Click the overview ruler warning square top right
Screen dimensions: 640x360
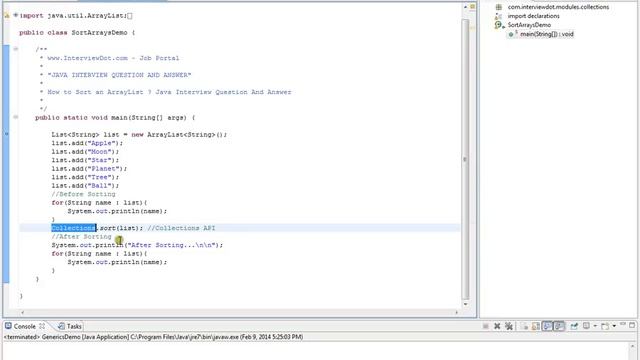pos(473,7)
